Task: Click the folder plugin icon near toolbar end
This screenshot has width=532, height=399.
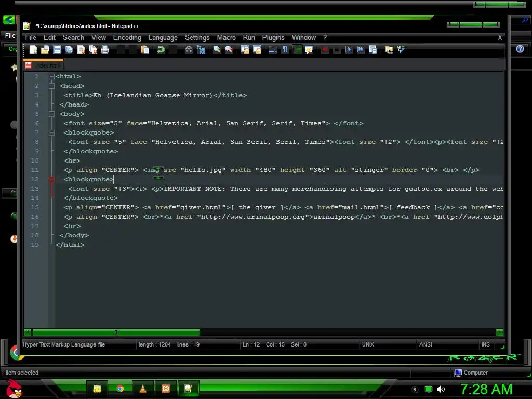Action: pyautogui.click(x=389, y=49)
